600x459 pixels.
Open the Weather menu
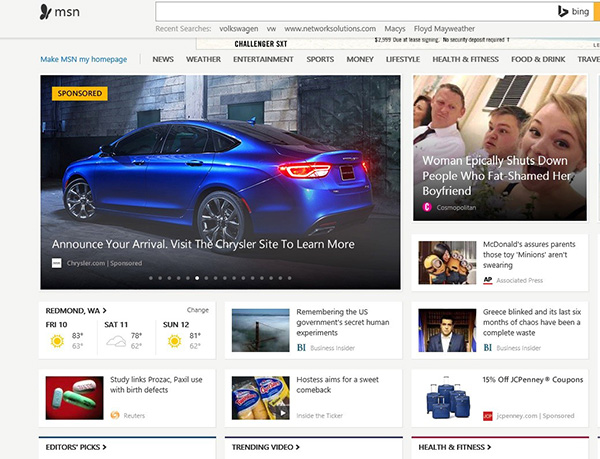204,59
